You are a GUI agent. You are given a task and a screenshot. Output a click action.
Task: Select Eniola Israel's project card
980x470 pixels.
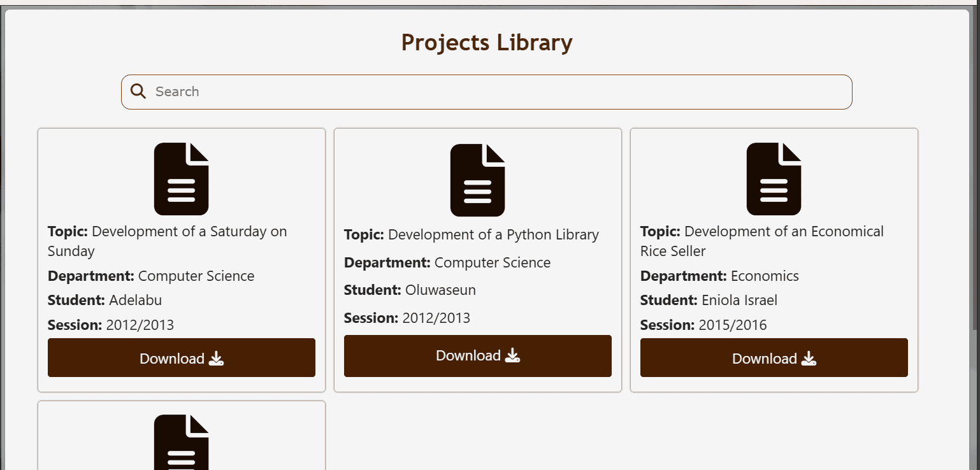pos(773,258)
